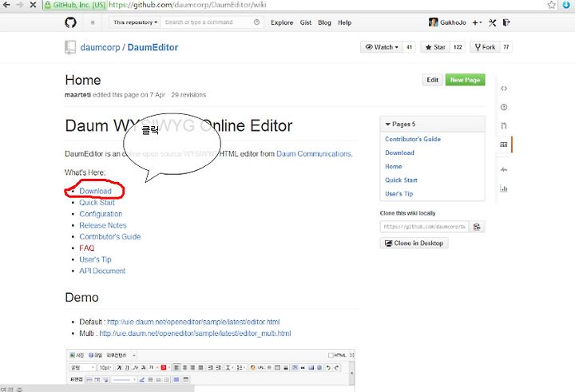Open the Wiki icon in repository sidebar
Viewport: 575px width, 392px height.
click(x=504, y=145)
